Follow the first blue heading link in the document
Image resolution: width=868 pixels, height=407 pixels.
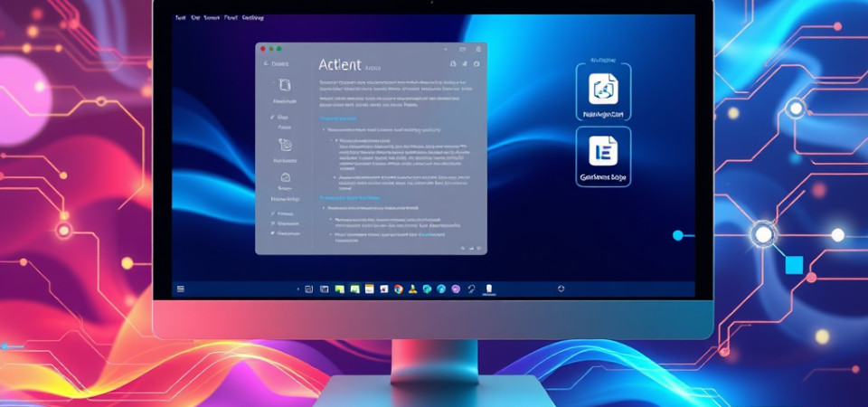click(x=337, y=118)
